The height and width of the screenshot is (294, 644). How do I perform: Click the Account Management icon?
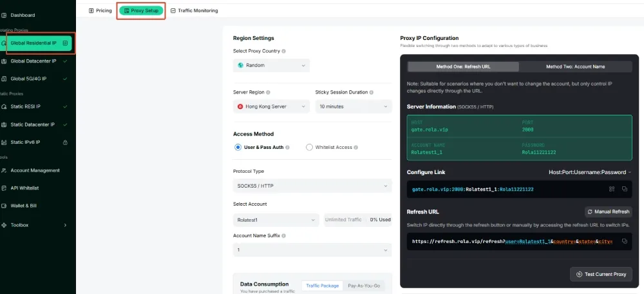pyautogui.click(x=4, y=170)
